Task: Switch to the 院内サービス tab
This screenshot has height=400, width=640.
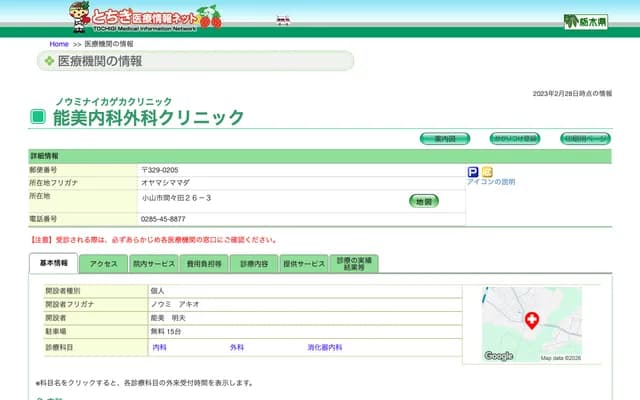Action: coord(153,264)
